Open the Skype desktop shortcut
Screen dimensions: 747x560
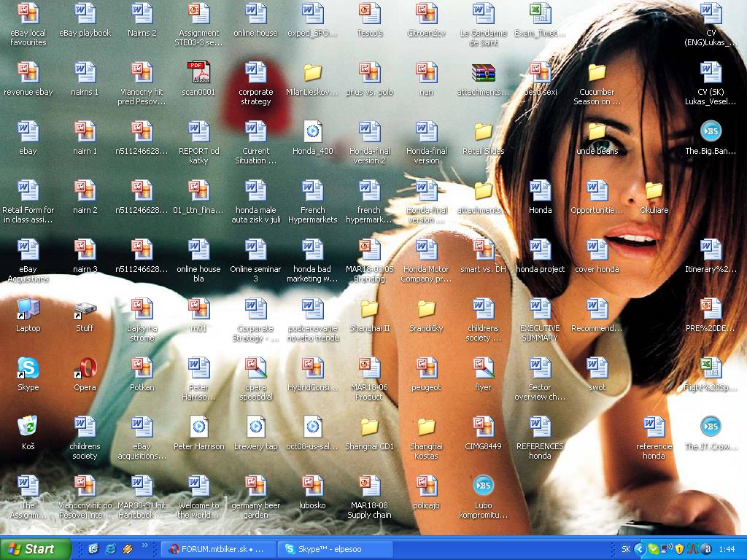(x=28, y=368)
